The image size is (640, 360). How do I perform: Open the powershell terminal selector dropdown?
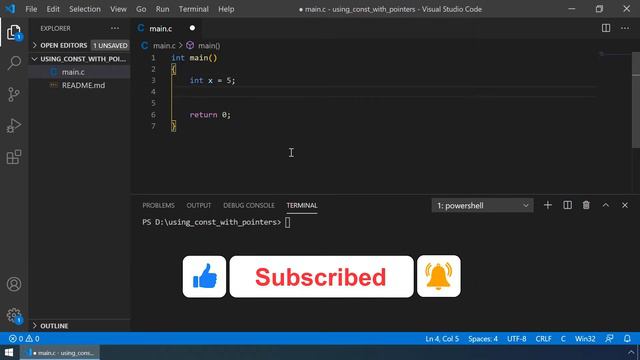tap(482, 206)
